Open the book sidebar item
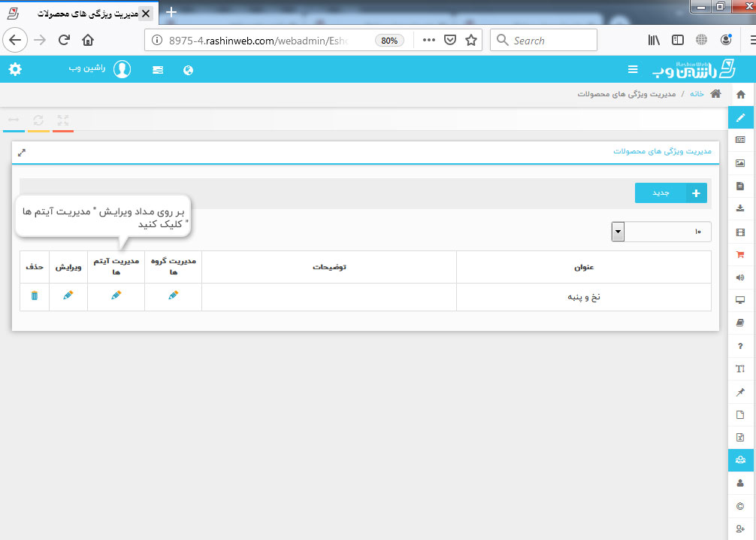Viewport: 756px width, 540px height. click(x=740, y=323)
